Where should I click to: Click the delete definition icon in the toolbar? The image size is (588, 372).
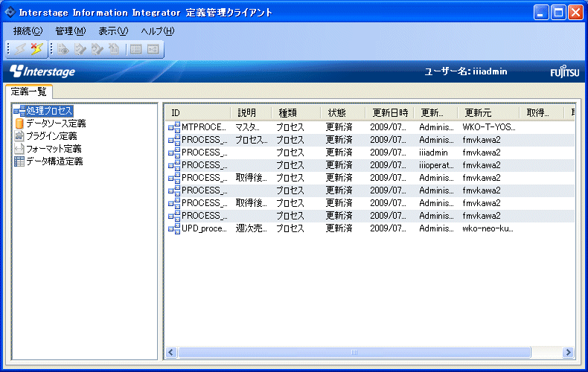[114, 49]
